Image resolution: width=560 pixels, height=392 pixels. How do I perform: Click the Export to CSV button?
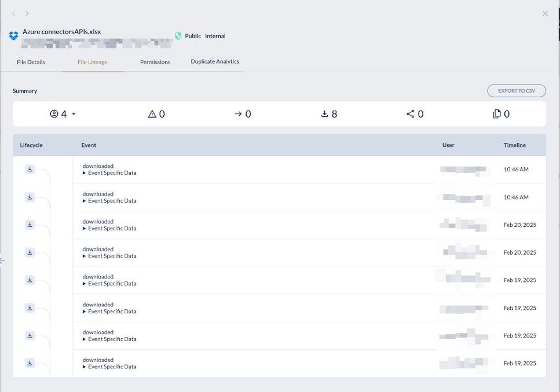coord(516,90)
